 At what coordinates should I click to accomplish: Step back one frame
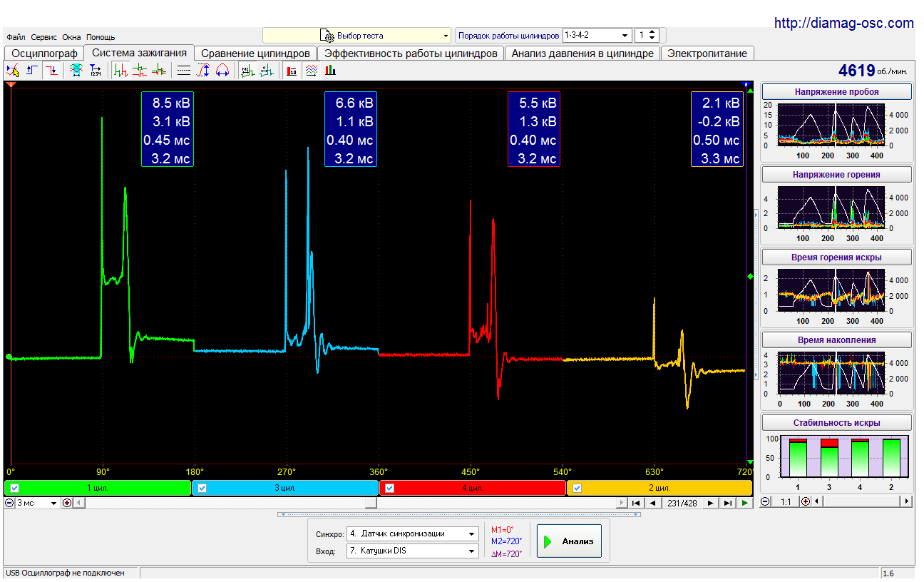pos(652,503)
